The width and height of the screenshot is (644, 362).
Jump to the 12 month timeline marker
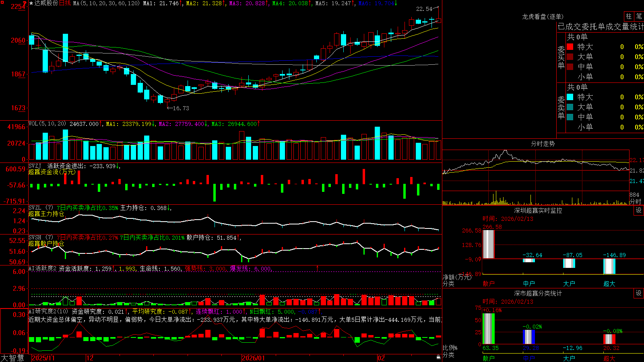pyautogui.click(x=90, y=358)
